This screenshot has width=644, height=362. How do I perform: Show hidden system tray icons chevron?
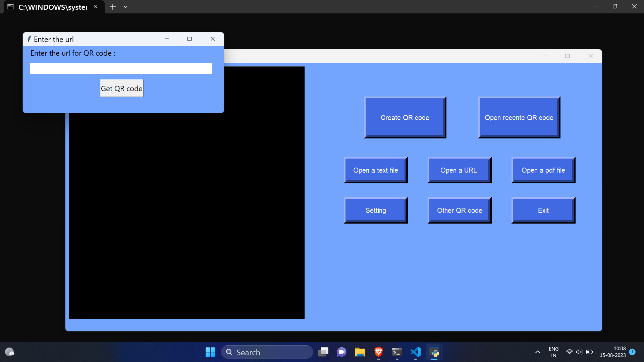[537, 352]
